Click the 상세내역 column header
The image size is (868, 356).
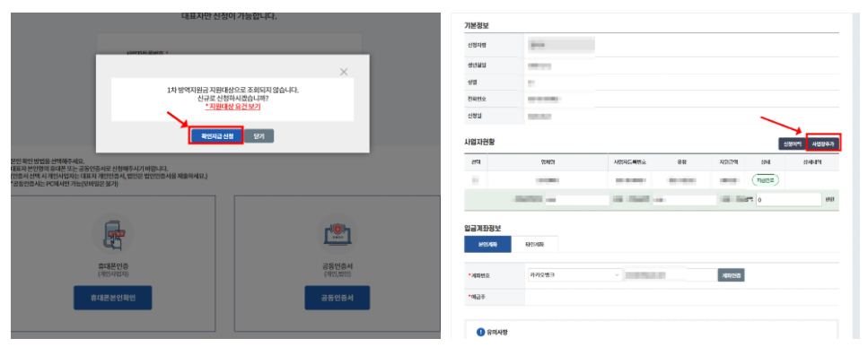click(812, 162)
